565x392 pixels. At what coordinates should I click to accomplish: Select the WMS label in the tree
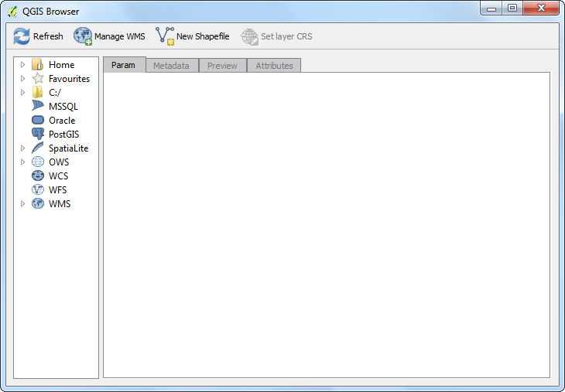pyautogui.click(x=60, y=204)
